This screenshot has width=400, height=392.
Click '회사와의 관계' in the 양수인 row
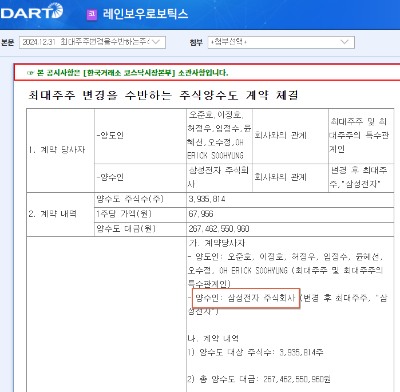(x=290, y=177)
